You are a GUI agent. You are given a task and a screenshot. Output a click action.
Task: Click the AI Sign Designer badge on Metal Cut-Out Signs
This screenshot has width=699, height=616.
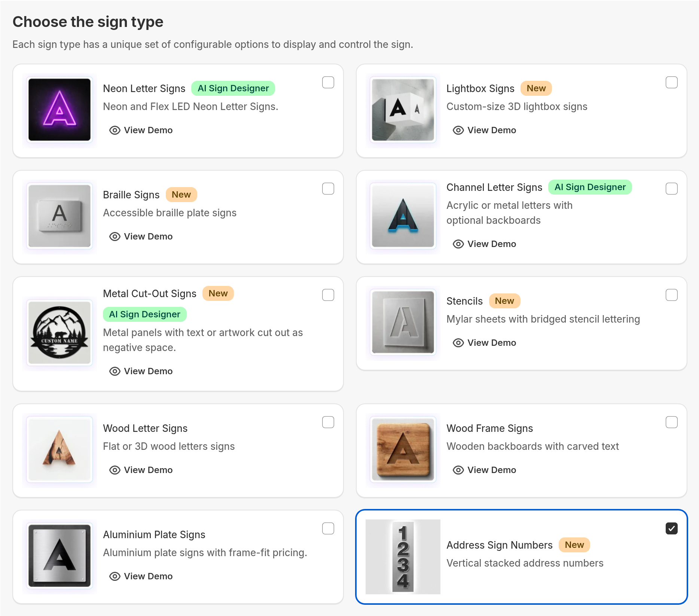[x=145, y=314]
